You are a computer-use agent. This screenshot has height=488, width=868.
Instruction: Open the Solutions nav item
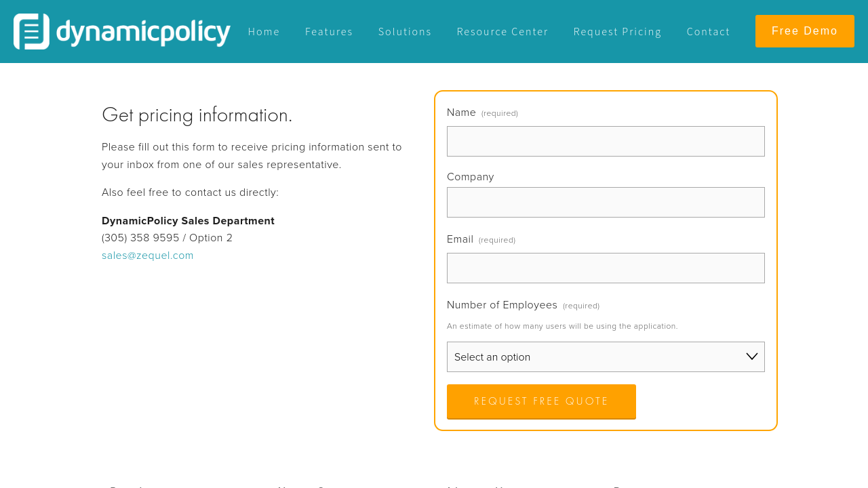405,32
